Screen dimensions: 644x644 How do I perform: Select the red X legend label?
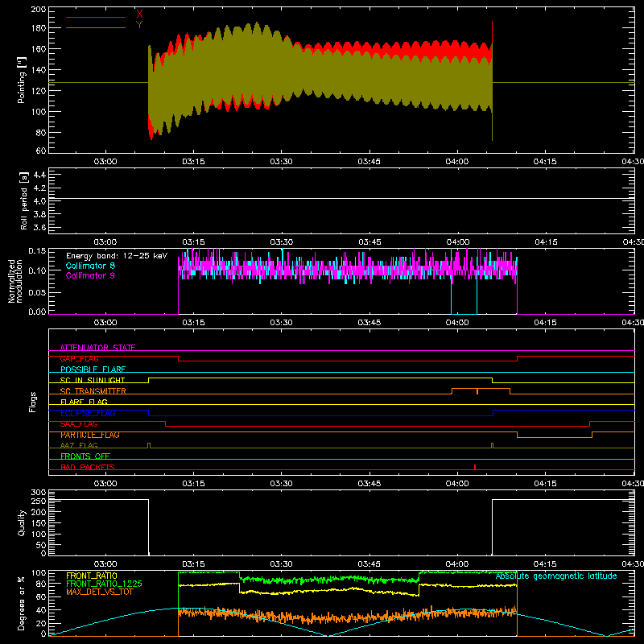139,14
